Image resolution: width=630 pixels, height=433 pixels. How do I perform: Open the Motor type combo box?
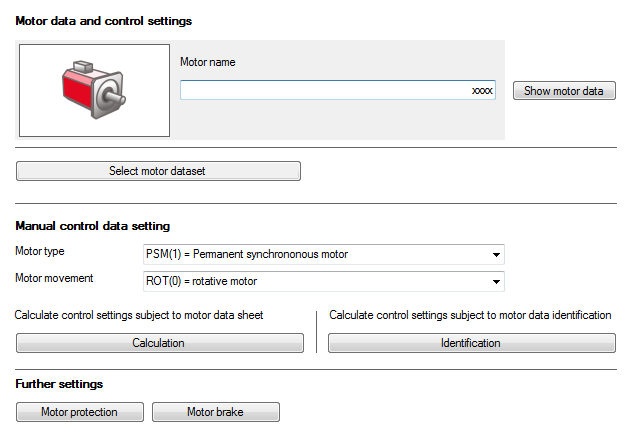coord(315,254)
